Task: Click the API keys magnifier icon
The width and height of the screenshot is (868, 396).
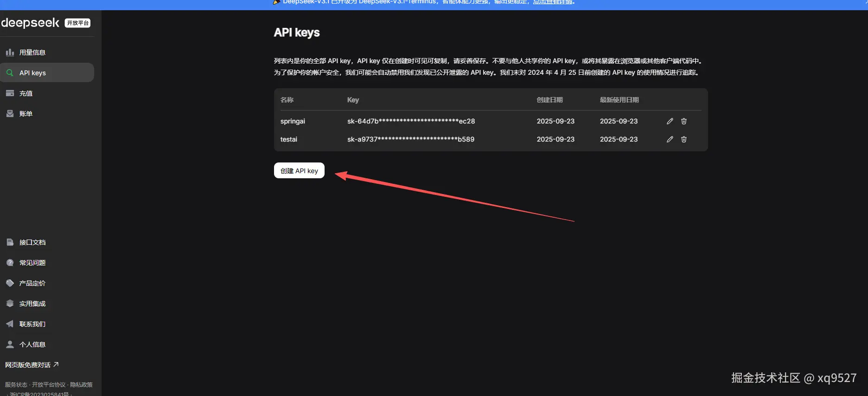Action: [x=10, y=73]
